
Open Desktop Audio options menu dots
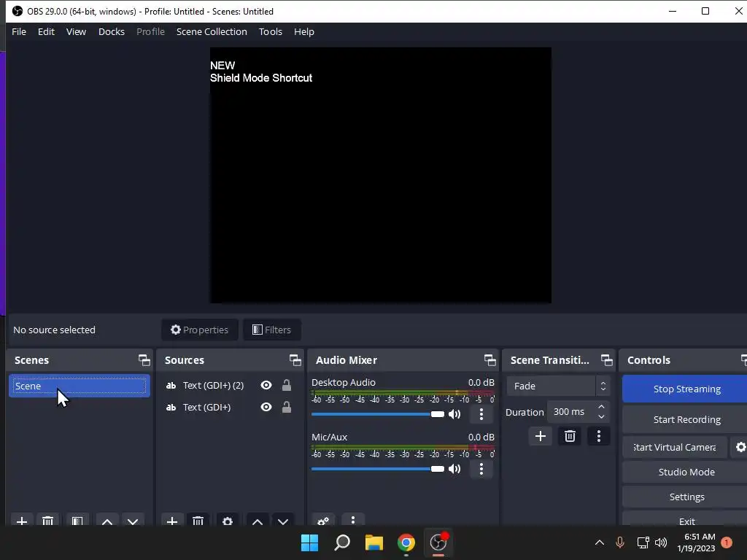coord(481,414)
